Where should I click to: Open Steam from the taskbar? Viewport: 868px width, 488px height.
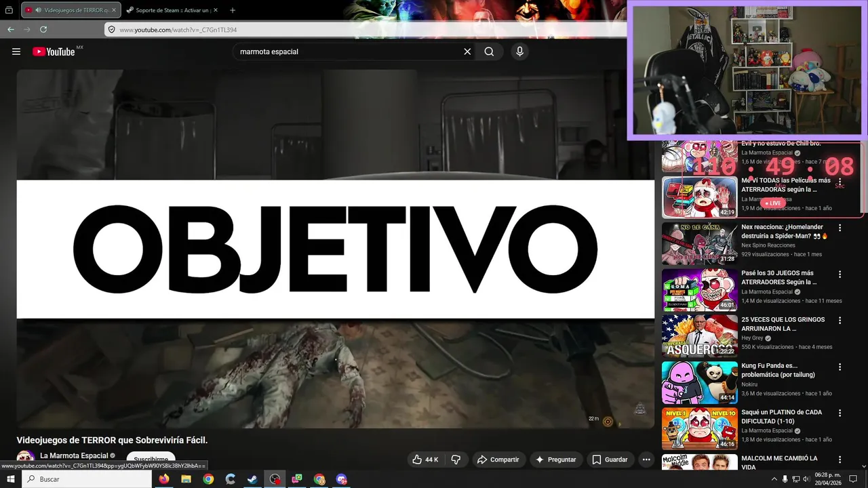click(252, 479)
